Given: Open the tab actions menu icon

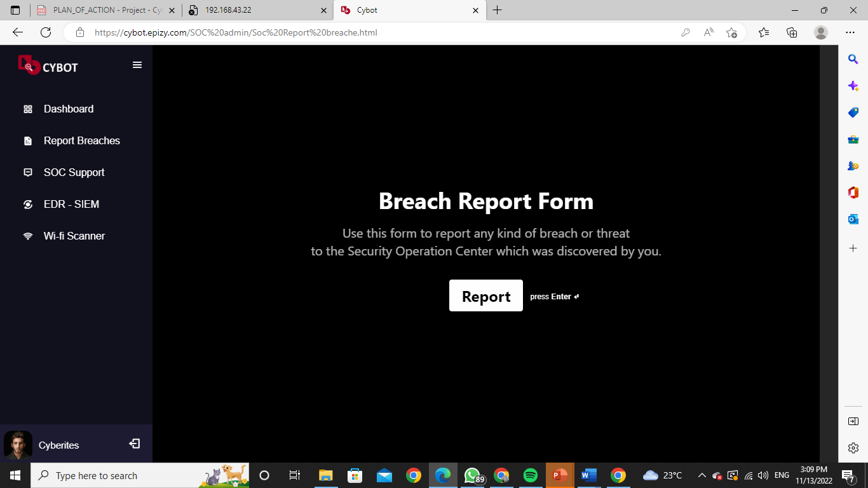Looking at the screenshot, I should coord(15,10).
